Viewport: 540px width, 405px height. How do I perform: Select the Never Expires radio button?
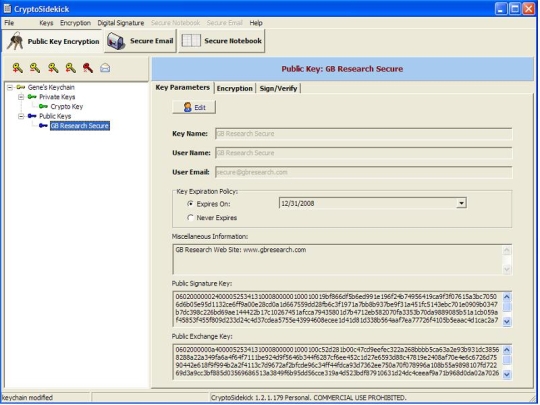coord(190,218)
